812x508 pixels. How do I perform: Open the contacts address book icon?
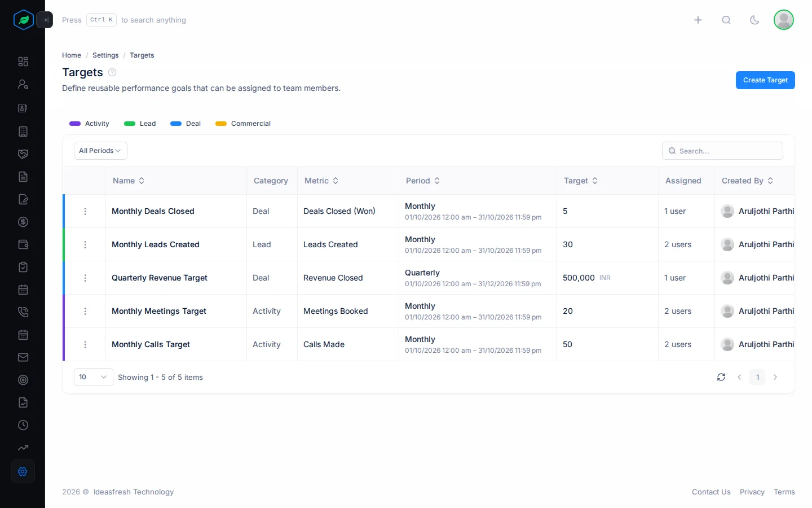click(x=23, y=108)
